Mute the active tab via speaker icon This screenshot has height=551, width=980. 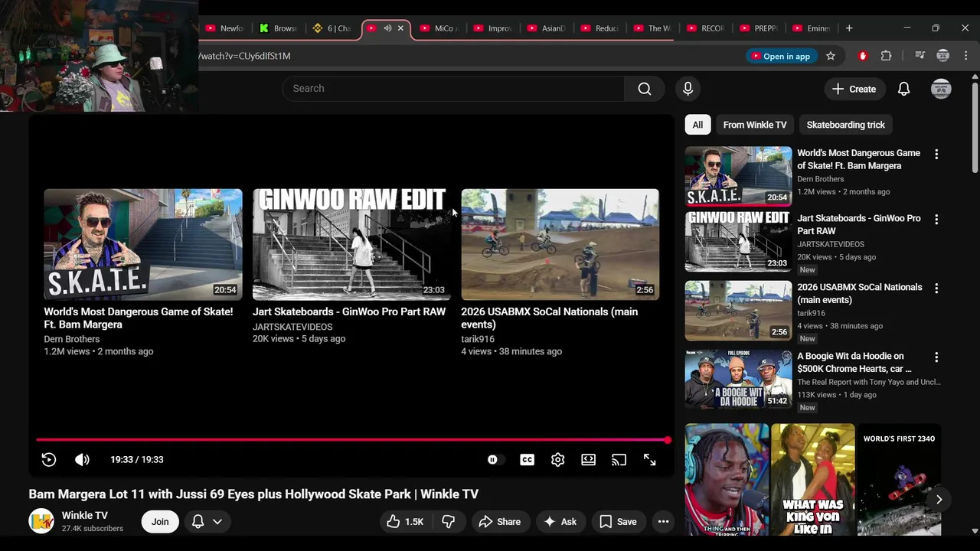click(387, 28)
